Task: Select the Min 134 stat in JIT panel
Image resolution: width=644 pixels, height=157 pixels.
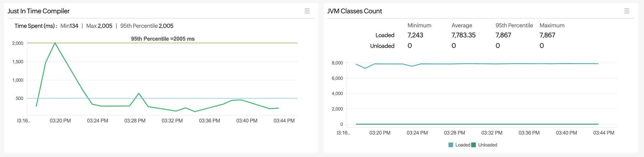Action: [69, 26]
